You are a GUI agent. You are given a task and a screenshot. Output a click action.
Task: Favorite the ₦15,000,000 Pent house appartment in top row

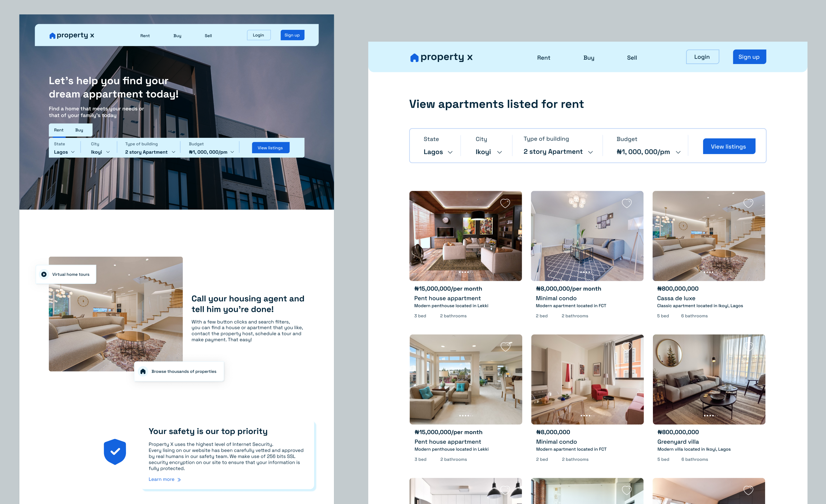505,203
